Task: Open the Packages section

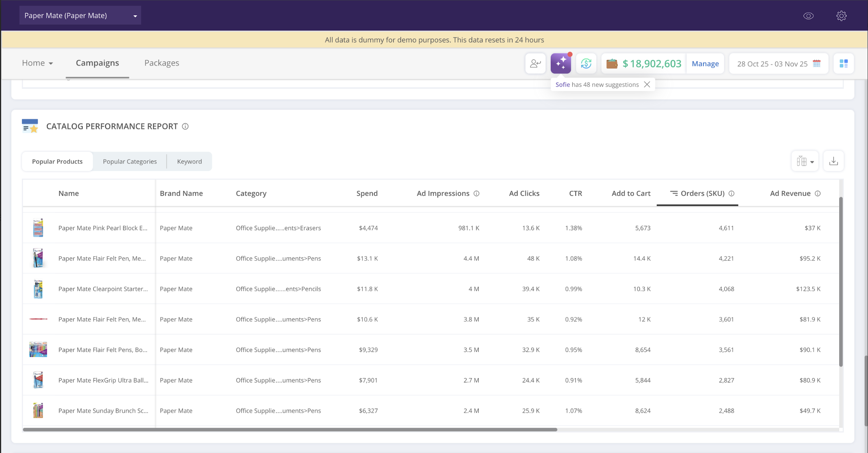Action: click(161, 63)
